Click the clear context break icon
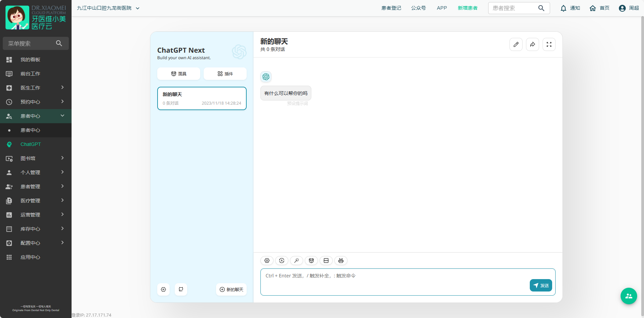Viewport: 644px width, 318px height. point(326,261)
